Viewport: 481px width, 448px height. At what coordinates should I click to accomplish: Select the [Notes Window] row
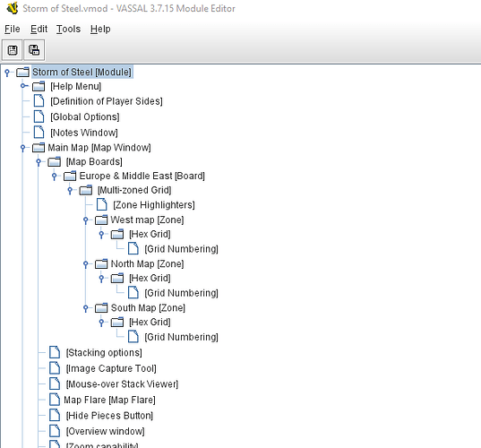tap(84, 133)
